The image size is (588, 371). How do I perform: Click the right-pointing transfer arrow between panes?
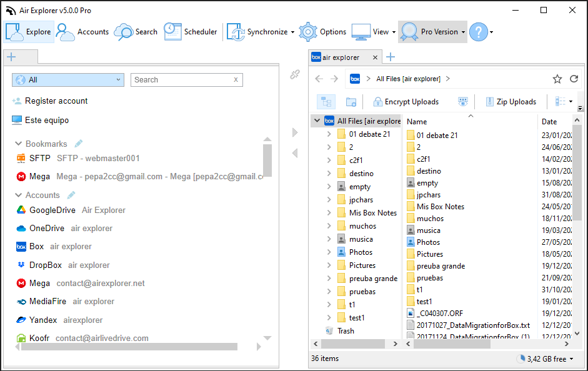295,132
